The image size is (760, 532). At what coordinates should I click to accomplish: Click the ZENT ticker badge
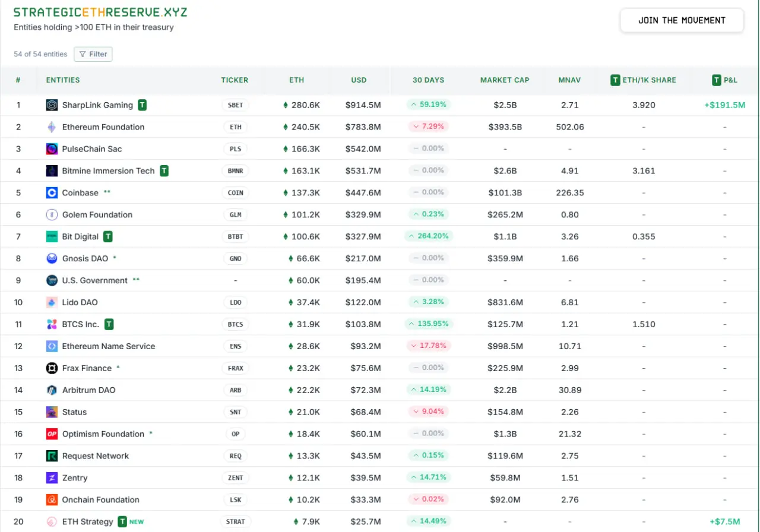(x=236, y=478)
